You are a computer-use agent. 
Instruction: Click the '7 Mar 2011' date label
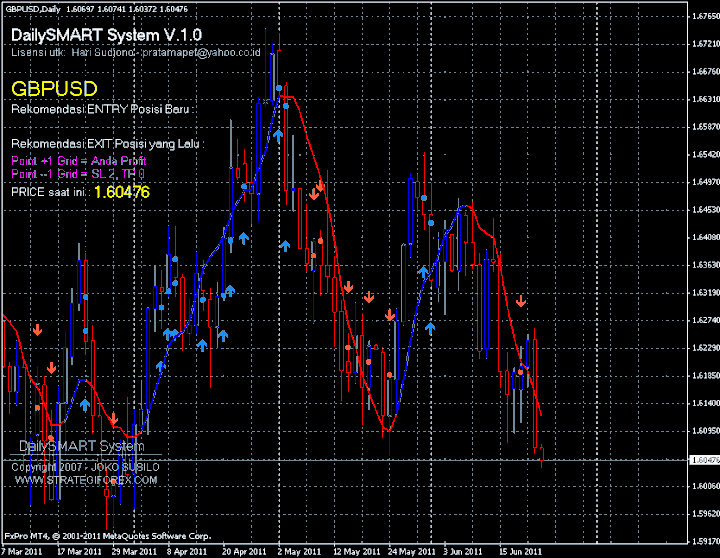(x=22, y=551)
